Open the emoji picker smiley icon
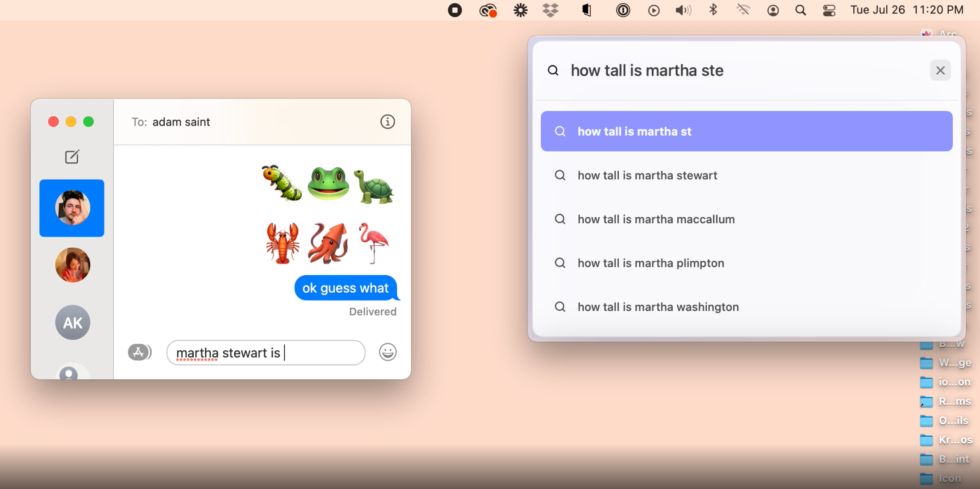This screenshot has width=980, height=489. click(387, 352)
